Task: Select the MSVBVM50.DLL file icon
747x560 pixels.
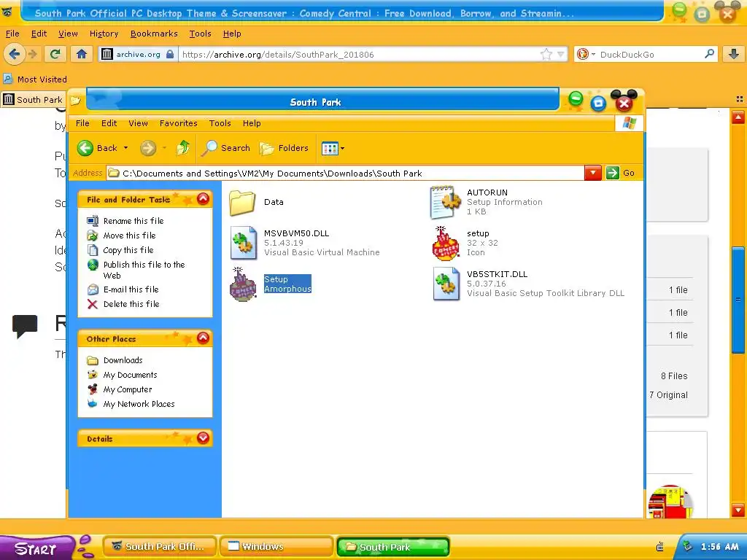Action: 244,243
